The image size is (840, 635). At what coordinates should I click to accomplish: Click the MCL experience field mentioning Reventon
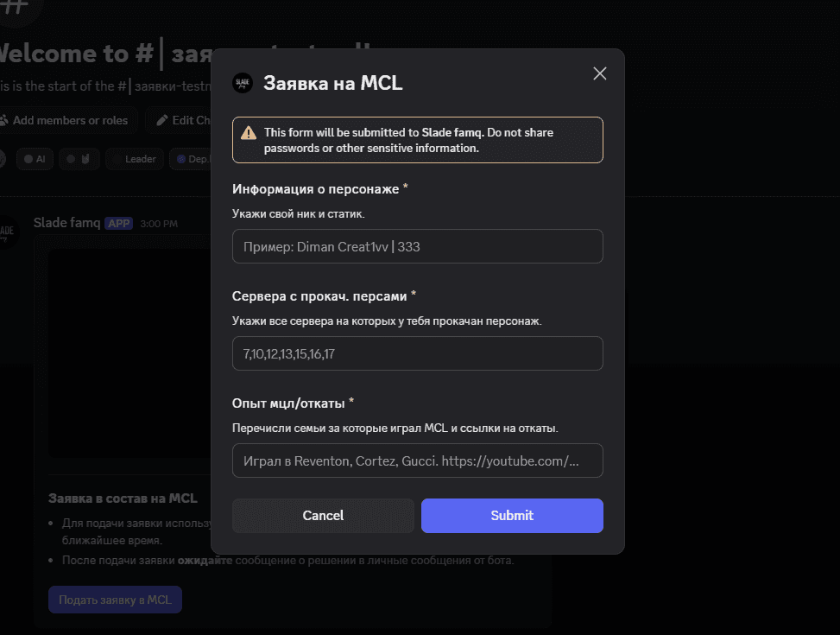[x=417, y=460]
